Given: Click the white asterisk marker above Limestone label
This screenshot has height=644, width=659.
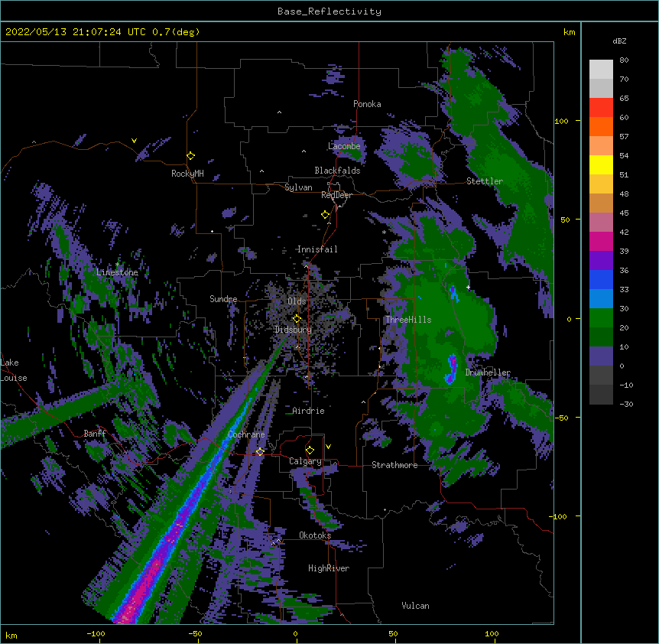Looking at the screenshot, I should (118, 264).
